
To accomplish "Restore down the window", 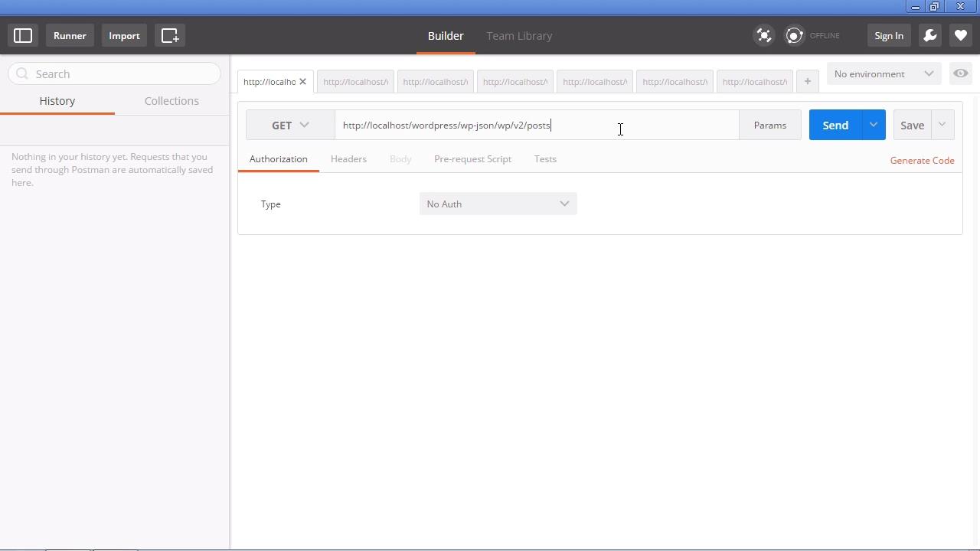I will point(935,7).
